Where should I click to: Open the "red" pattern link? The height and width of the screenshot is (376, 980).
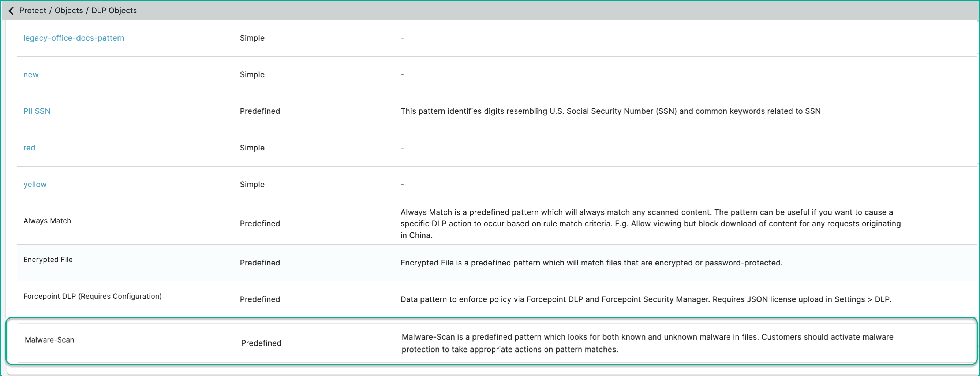tap(29, 148)
